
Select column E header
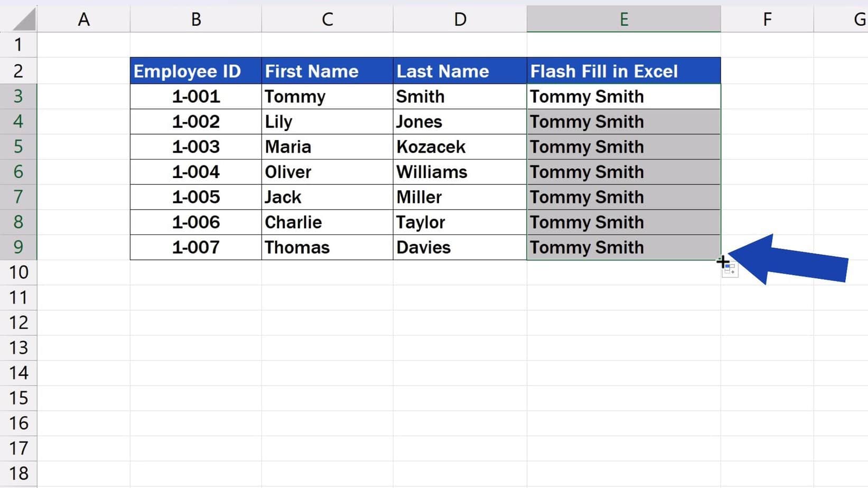623,20
